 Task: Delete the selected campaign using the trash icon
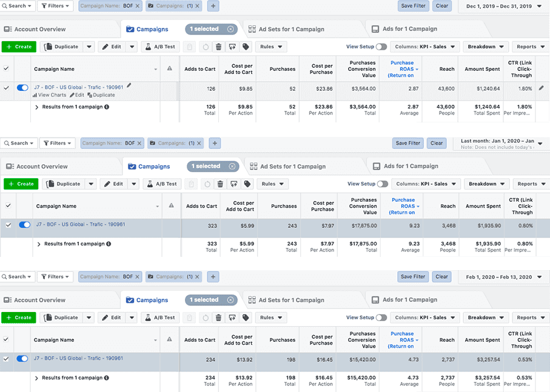218,47
